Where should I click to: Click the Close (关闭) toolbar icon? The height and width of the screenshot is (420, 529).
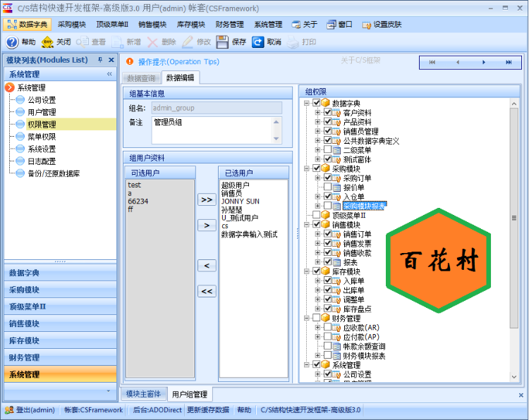pyautogui.click(x=47, y=42)
